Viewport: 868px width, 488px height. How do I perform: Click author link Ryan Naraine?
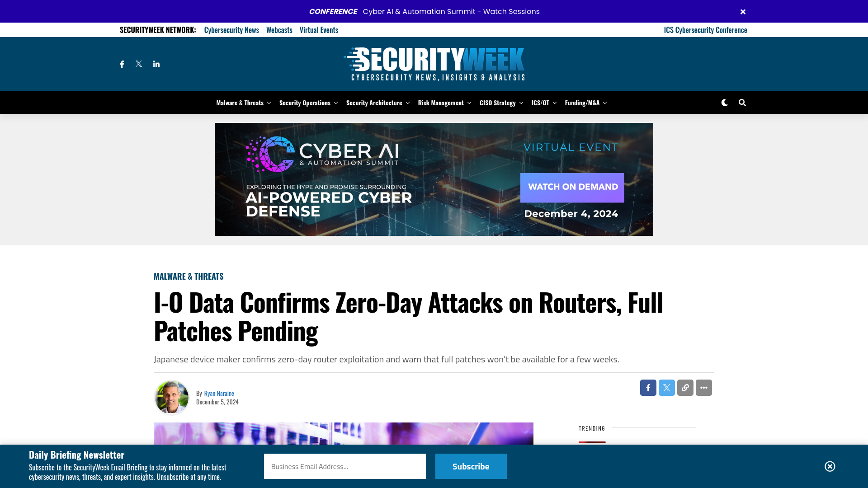pos(219,393)
